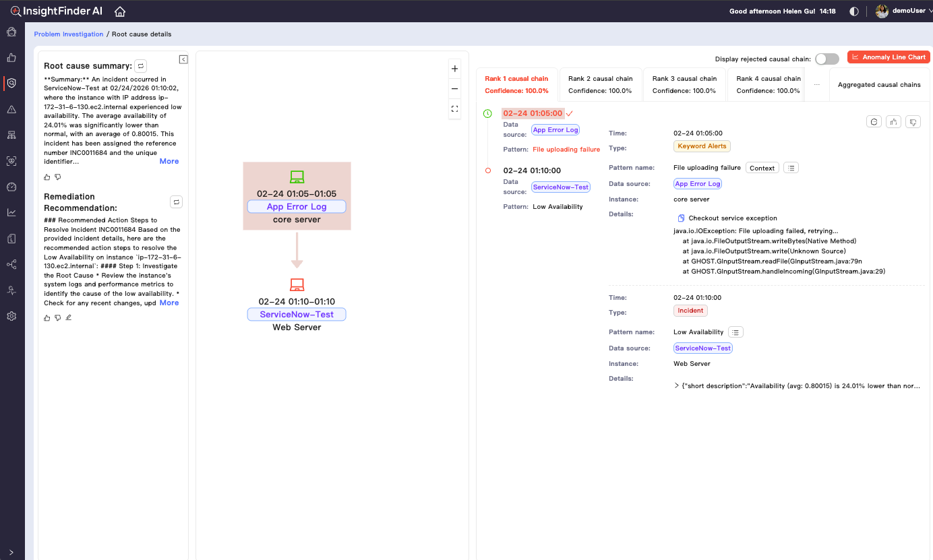Viewport: 933px width, 560px height.
Task: Click the home icon in top bar
Action: (120, 11)
